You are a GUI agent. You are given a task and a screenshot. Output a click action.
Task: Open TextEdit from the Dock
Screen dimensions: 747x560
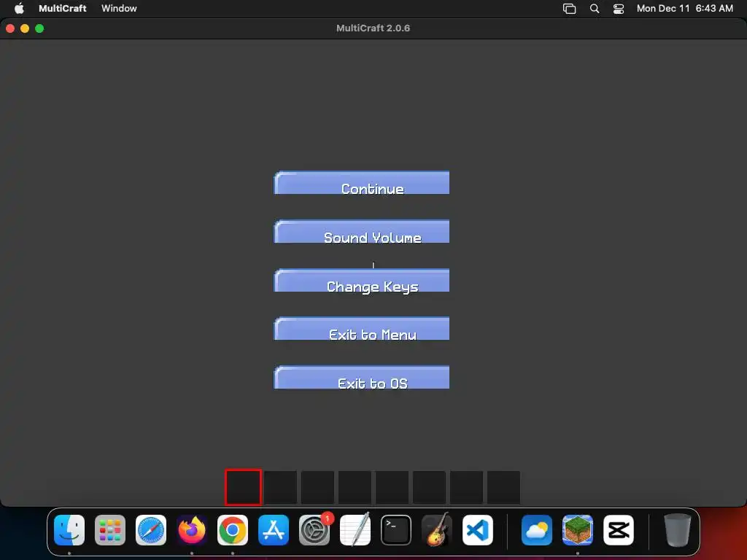point(355,529)
